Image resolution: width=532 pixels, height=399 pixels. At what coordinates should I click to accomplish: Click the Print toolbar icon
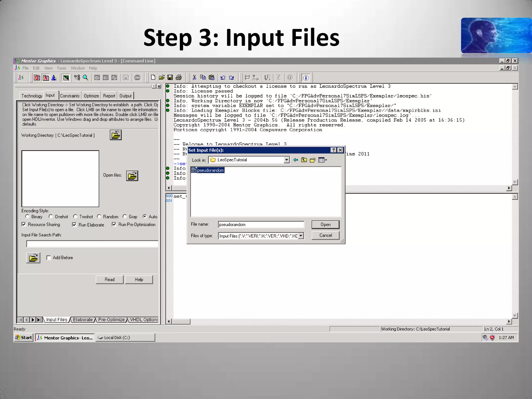click(x=179, y=77)
